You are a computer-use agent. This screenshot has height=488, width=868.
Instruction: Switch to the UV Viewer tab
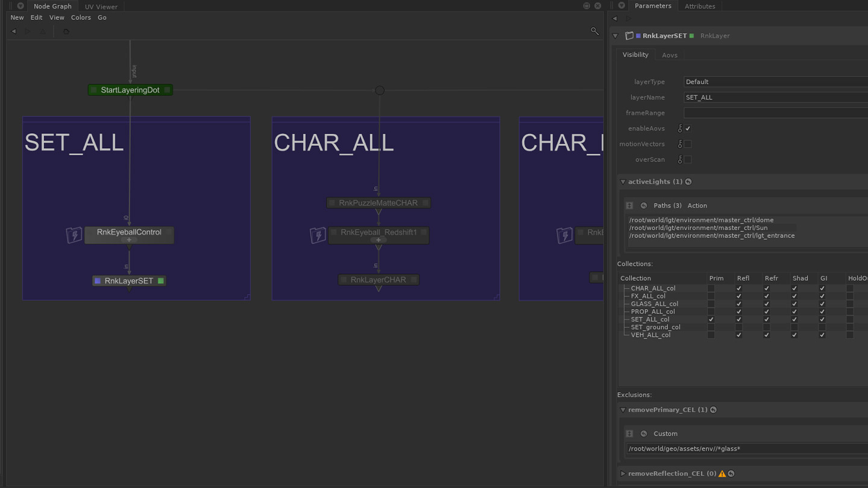tap(101, 7)
